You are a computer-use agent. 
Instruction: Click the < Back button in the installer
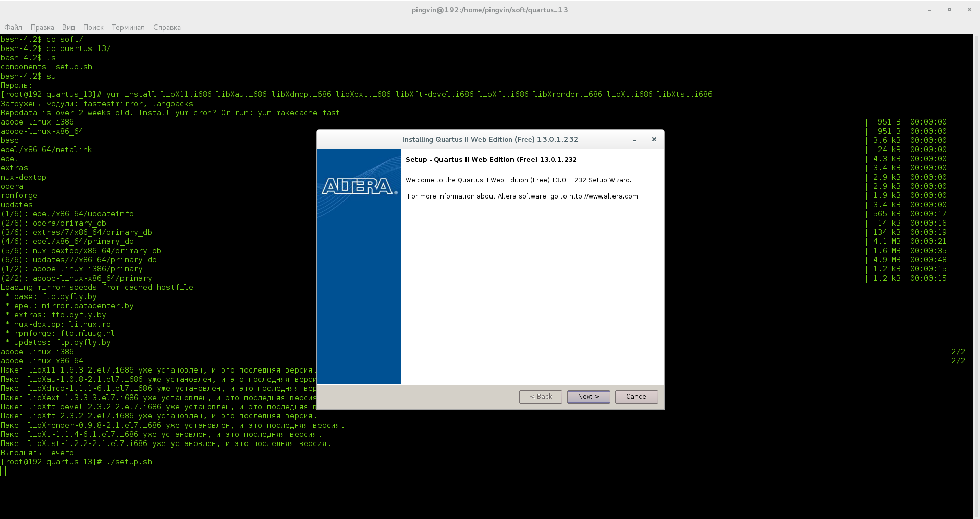click(541, 397)
